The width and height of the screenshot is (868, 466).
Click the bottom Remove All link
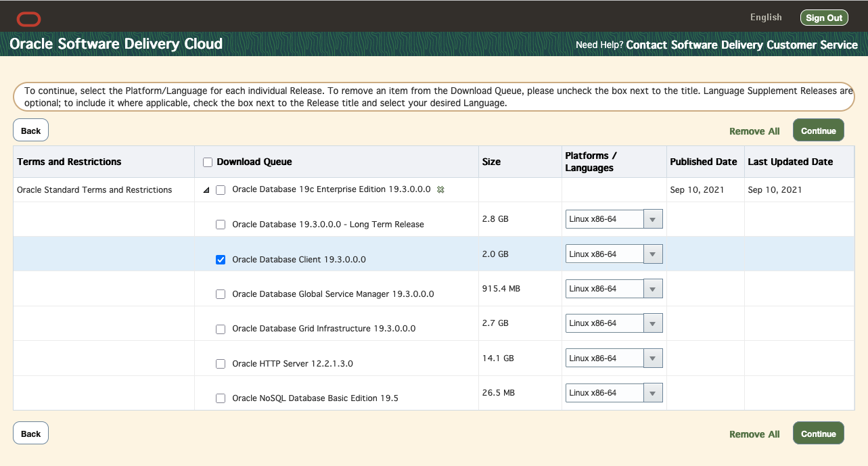point(754,434)
